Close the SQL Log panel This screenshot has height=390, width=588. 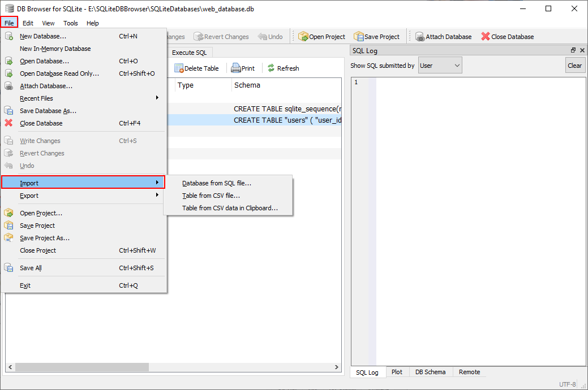point(582,50)
